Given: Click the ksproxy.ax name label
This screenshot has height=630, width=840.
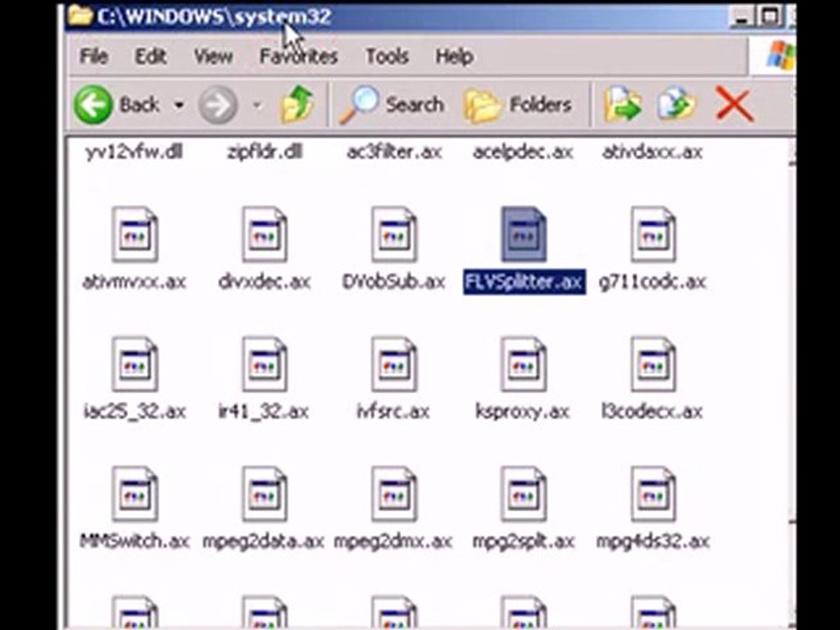Looking at the screenshot, I should pos(523,411).
